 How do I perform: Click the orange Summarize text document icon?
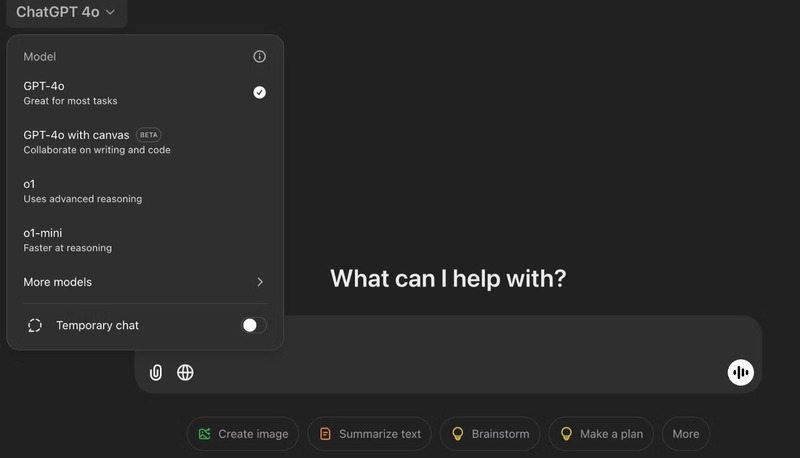(x=325, y=434)
